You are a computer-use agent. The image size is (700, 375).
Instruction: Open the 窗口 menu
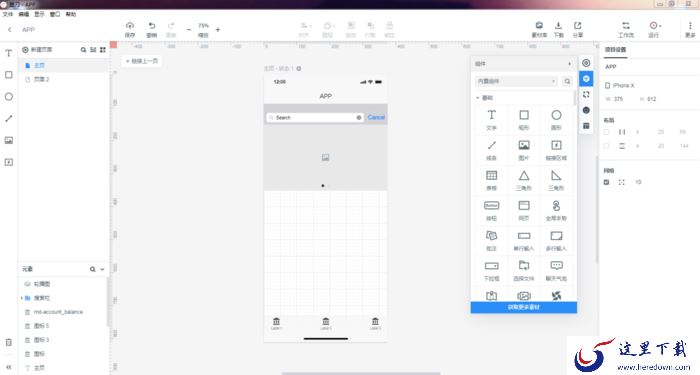click(x=55, y=14)
